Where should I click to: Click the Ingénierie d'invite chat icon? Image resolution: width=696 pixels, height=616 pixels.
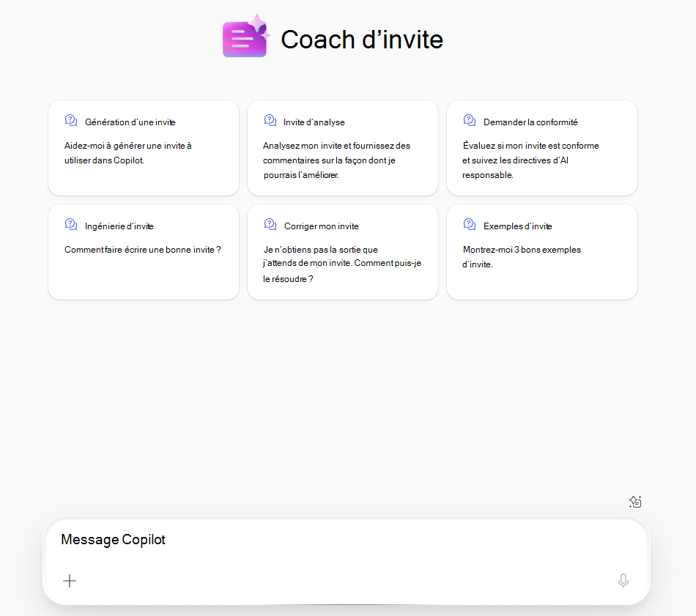71,224
